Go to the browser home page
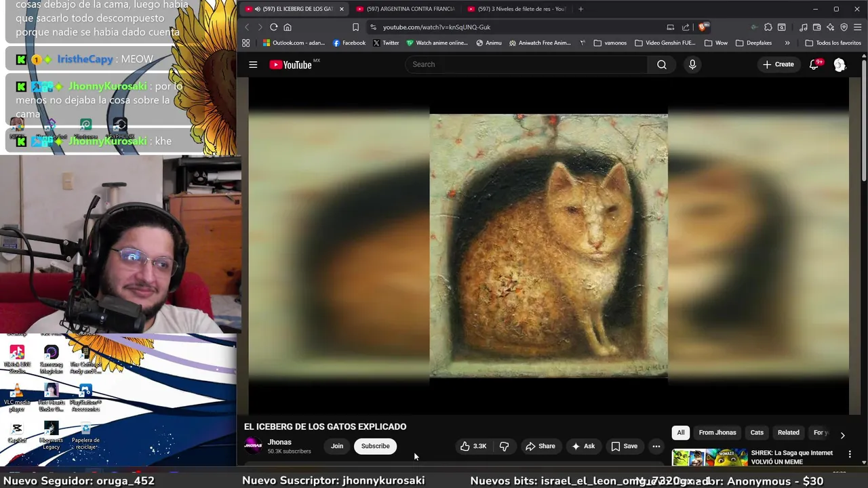 click(x=288, y=27)
